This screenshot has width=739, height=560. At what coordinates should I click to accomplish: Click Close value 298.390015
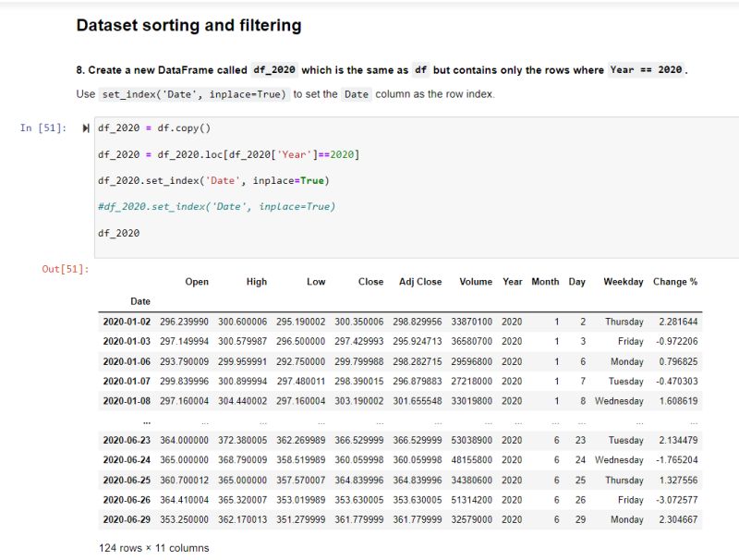[359, 381]
